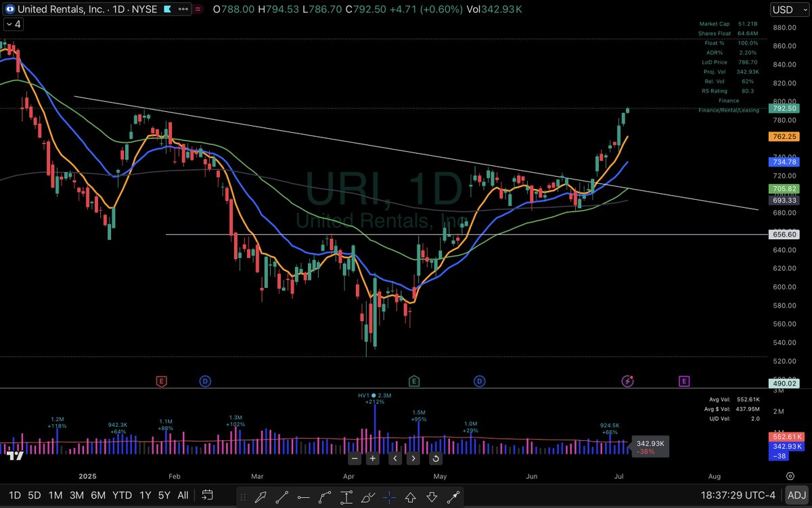
Task: Click the blue D dividend marker in February
Action: [205, 381]
